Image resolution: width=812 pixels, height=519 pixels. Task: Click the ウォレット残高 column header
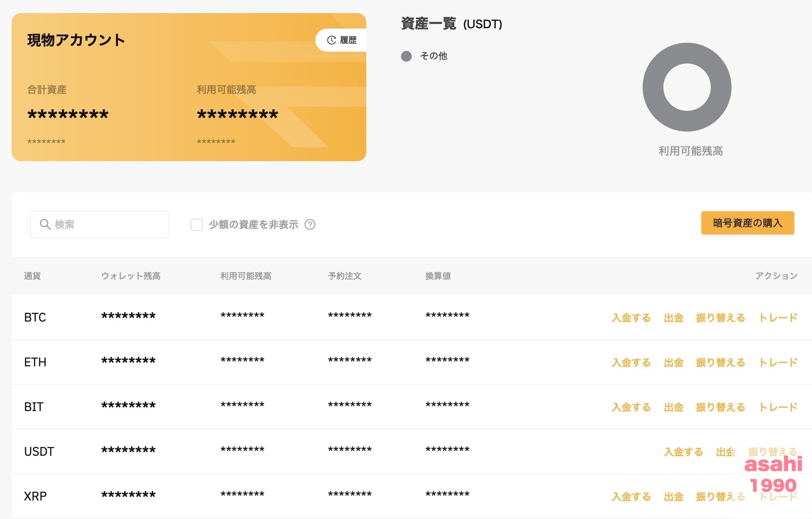pyautogui.click(x=131, y=276)
